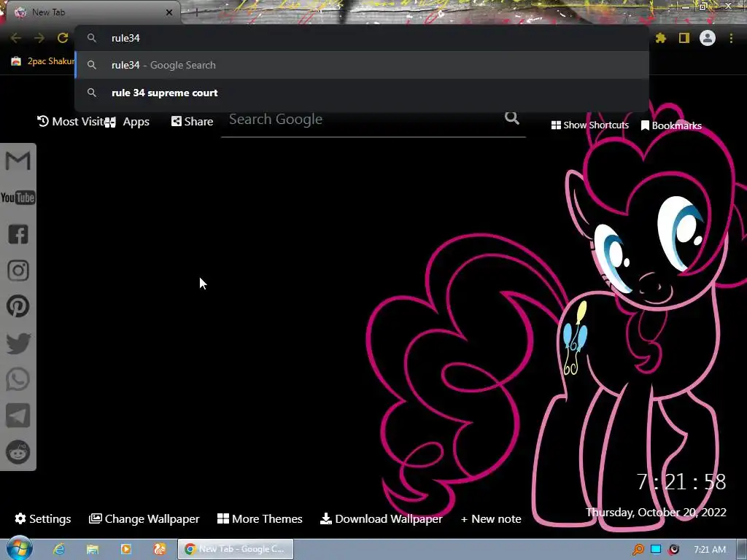Open the Chrome profile avatar

[x=708, y=38]
